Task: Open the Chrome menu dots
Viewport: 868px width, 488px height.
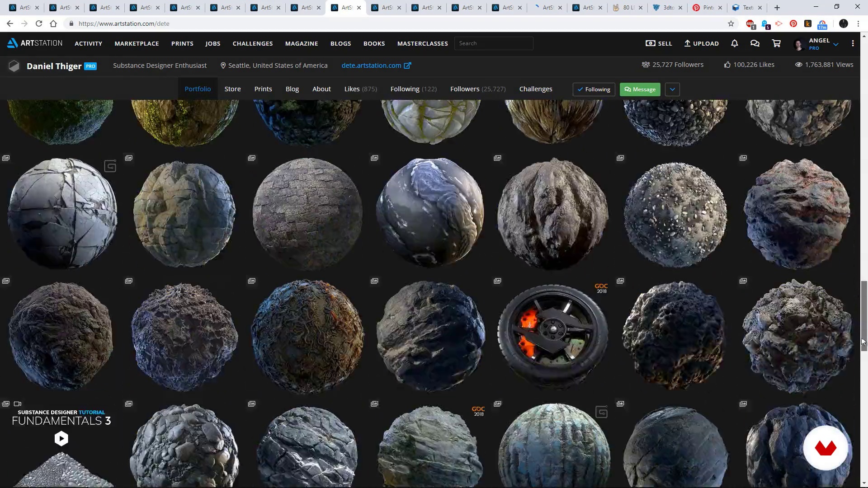Action: pos(858,23)
